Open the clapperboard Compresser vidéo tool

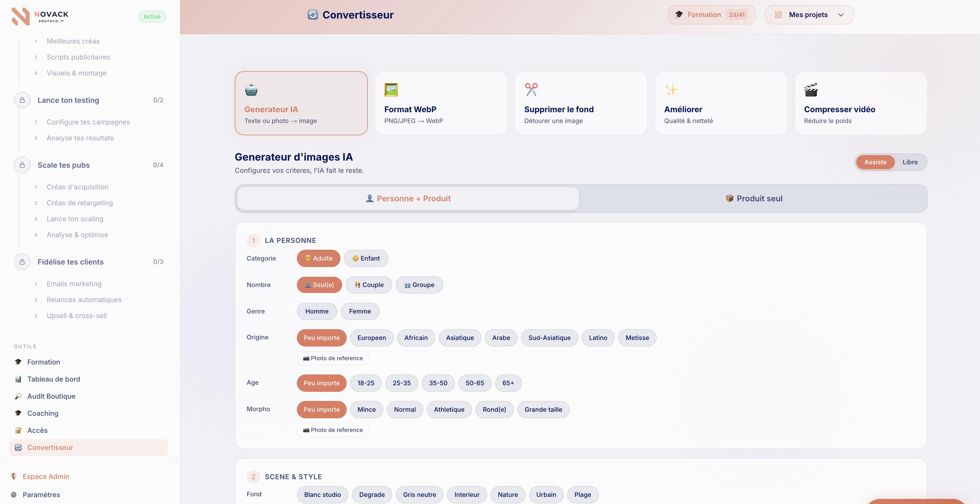click(x=811, y=90)
